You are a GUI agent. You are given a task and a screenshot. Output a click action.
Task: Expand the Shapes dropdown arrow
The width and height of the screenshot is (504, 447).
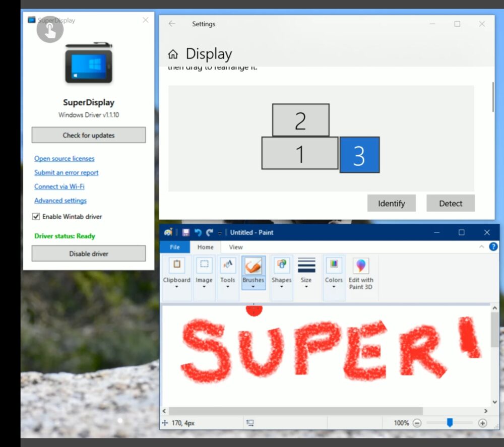281,287
